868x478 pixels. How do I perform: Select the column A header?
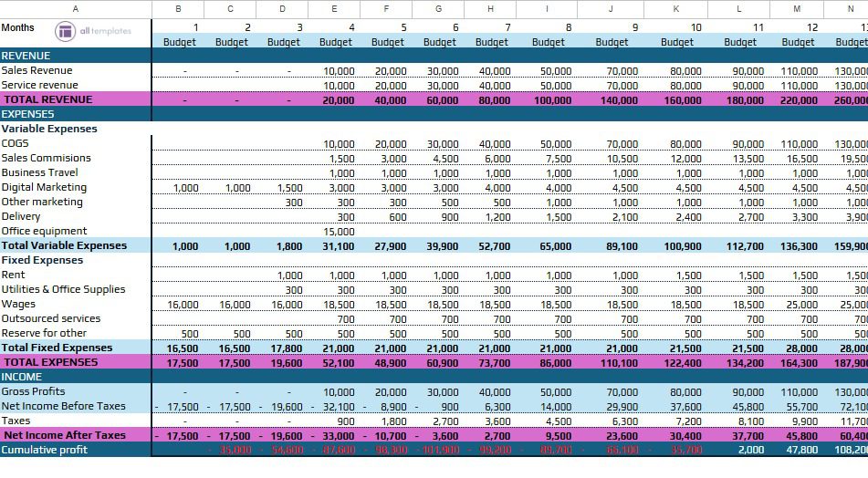click(75, 8)
